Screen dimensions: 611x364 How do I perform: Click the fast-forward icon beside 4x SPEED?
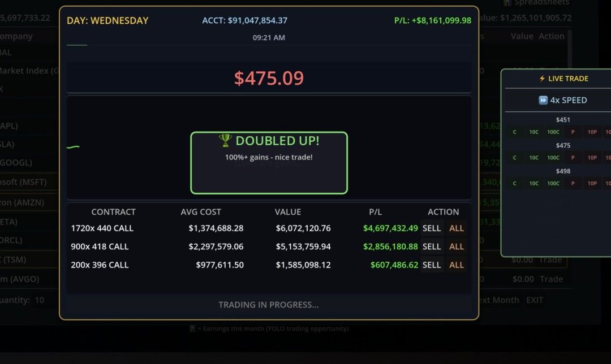tap(543, 100)
